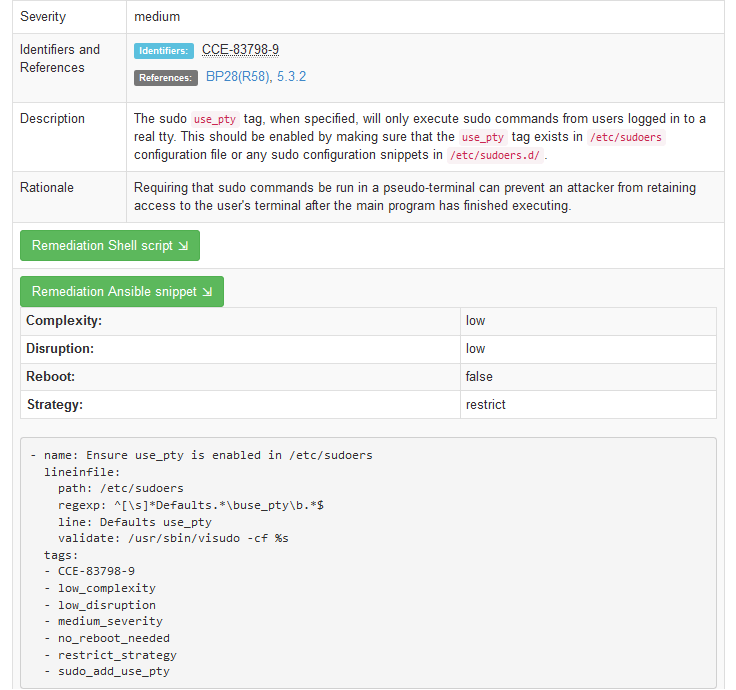Click the /etc/sudoers.d/ inline code path
Screen dimensions: 736x690
pyautogui.click(x=494, y=155)
